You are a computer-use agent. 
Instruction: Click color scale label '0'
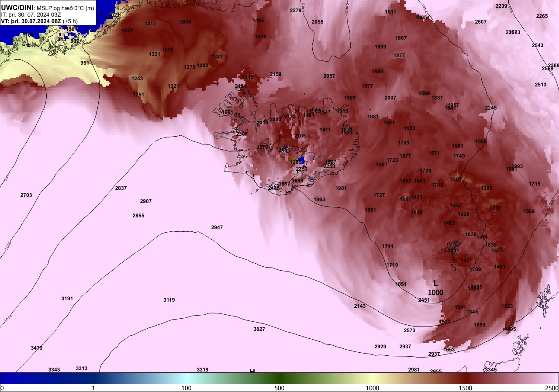tap(2, 388)
